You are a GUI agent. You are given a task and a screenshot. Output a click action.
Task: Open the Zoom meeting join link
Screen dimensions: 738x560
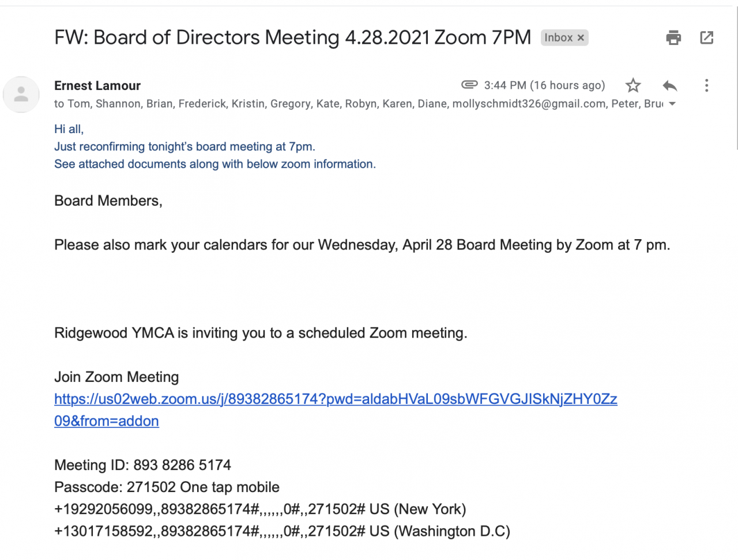point(336,399)
